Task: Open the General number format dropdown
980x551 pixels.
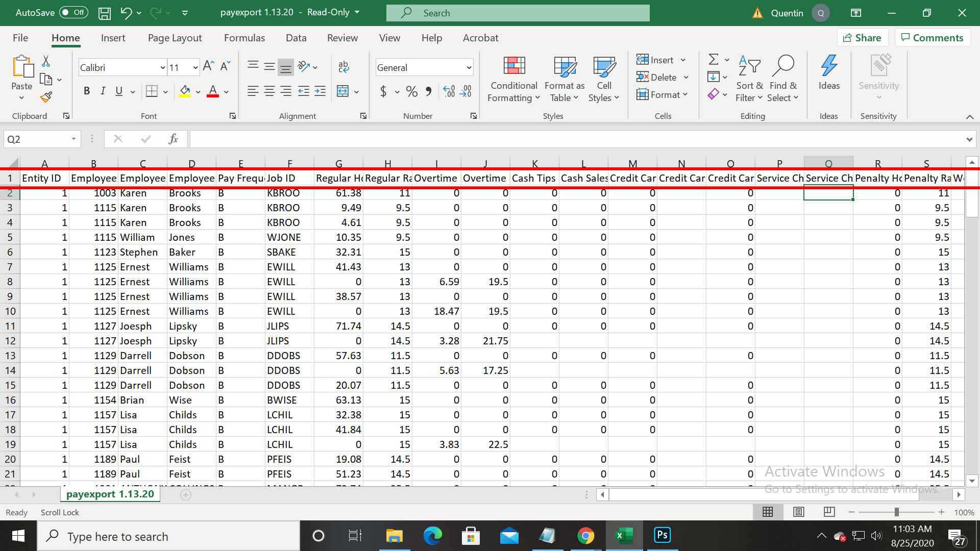Action: coord(469,68)
